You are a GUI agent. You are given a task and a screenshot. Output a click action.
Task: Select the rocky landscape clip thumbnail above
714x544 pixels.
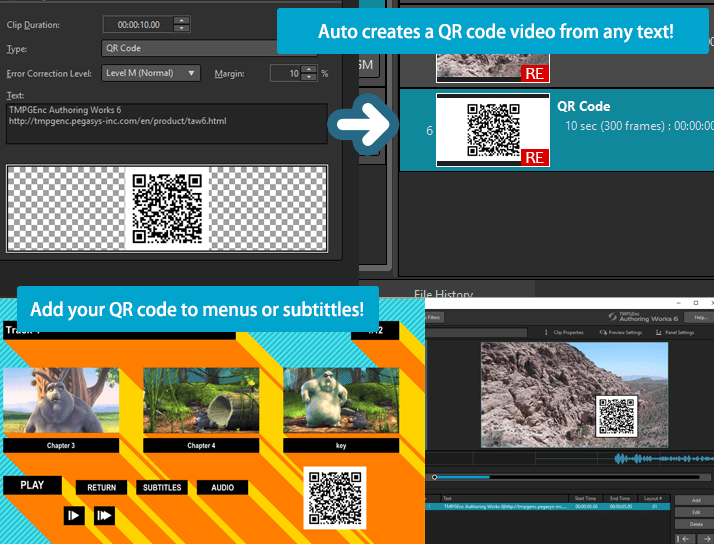tap(493, 68)
